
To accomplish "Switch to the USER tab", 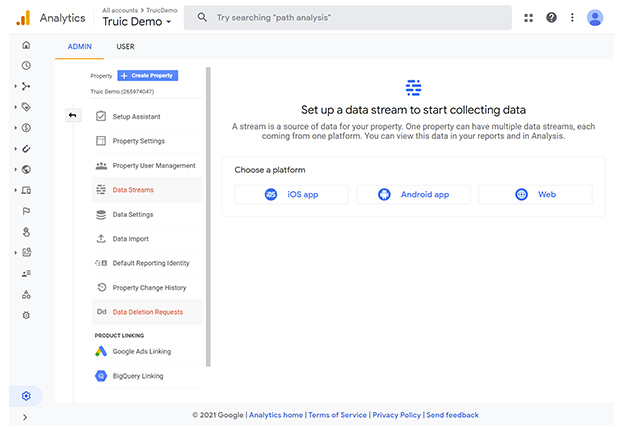I will coord(125,47).
